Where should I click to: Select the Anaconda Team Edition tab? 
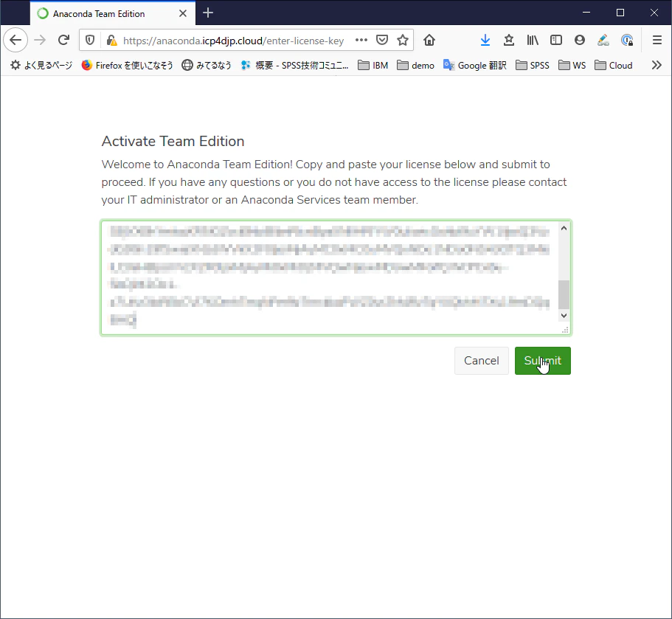click(x=113, y=13)
